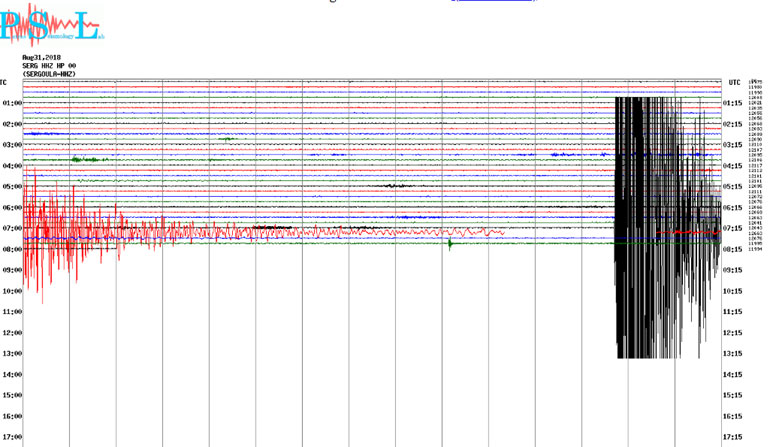Click the 01:00 time label on left axis
The height and width of the screenshot is (447, 770).
(x=12, y=104)
